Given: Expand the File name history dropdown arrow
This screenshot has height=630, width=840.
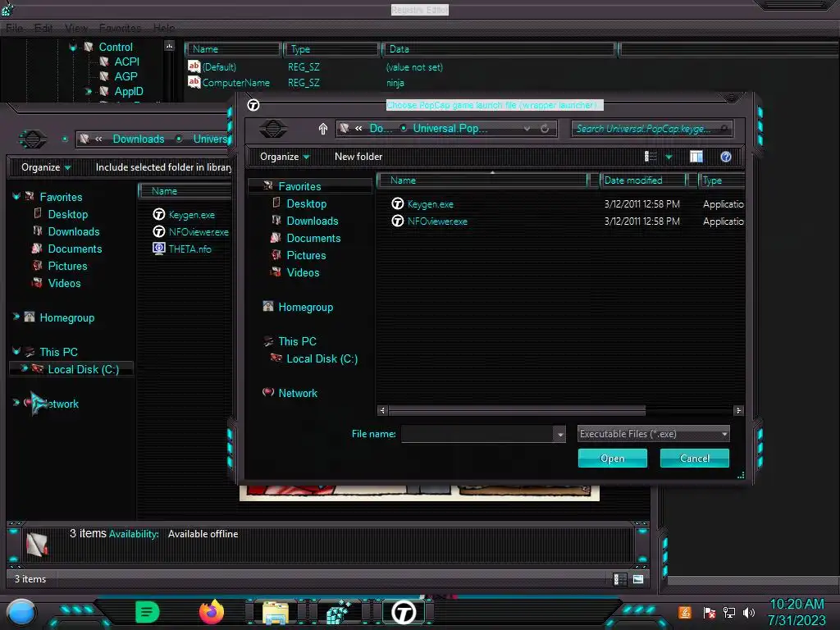Looking at the screenshot, I should coord(559,435).
